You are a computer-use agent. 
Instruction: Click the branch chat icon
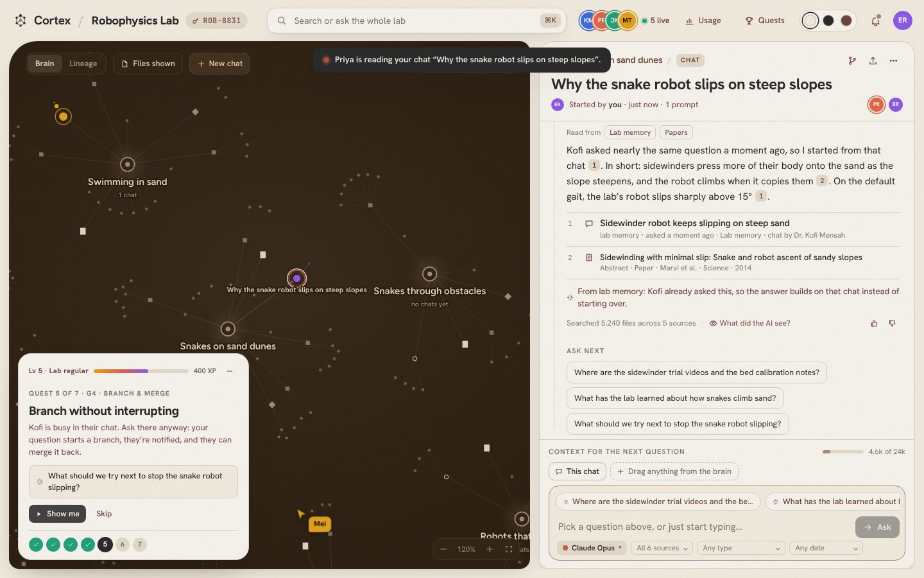coord(852,60)
